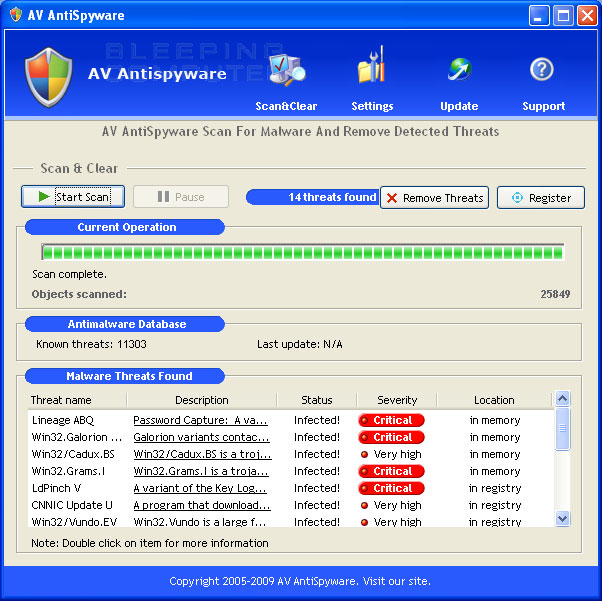Click the Remove Threats button

(x=434, y=198)
